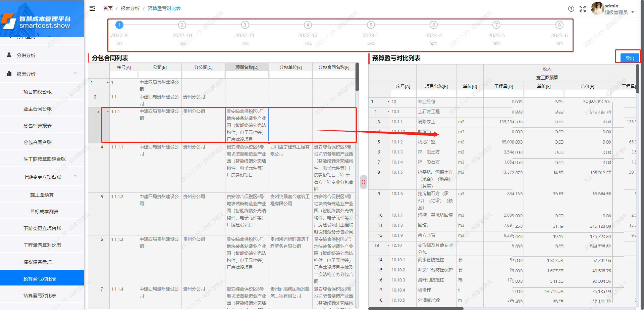Click the hamburger menu icon to collapse sidebar
The width and height of the screenshot is (644, 310).
coord(92,8)
